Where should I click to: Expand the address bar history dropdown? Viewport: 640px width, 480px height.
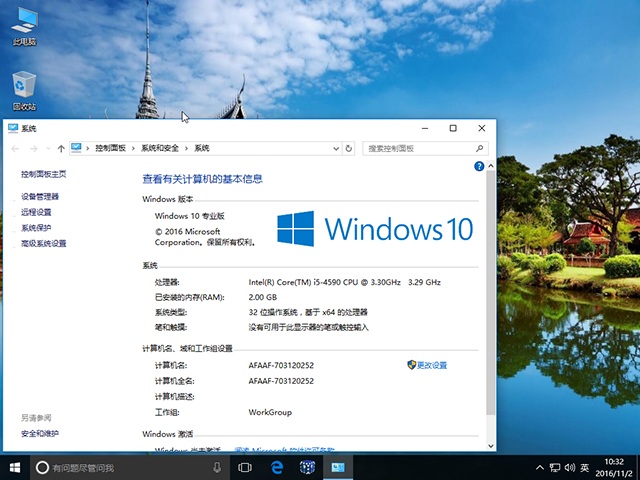[x=334, y=148]
